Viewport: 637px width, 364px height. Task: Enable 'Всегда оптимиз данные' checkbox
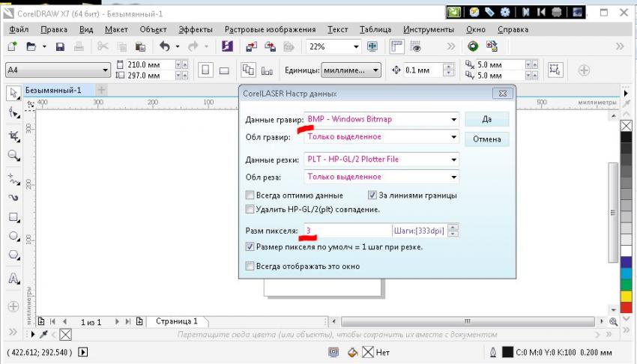point(250,195)
